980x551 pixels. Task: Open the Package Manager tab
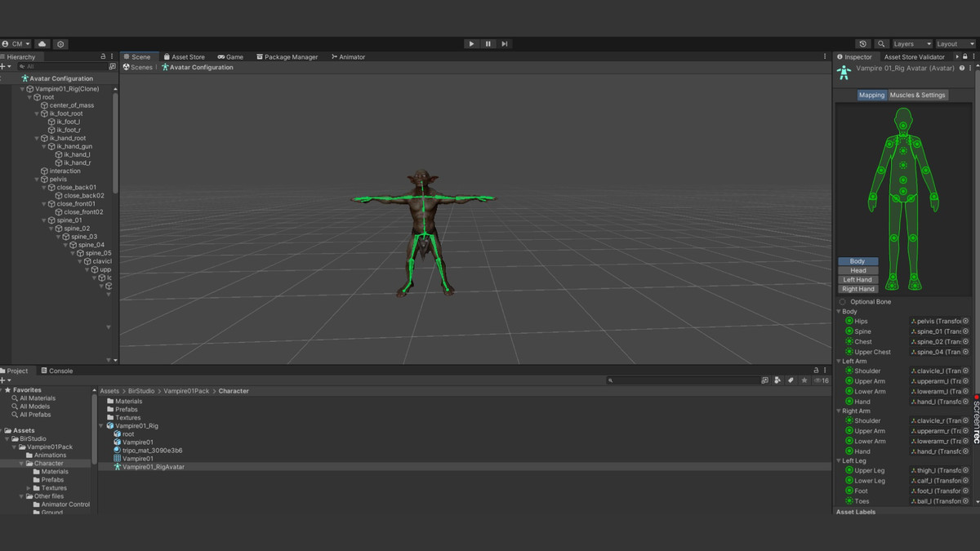tap(287, 57)
